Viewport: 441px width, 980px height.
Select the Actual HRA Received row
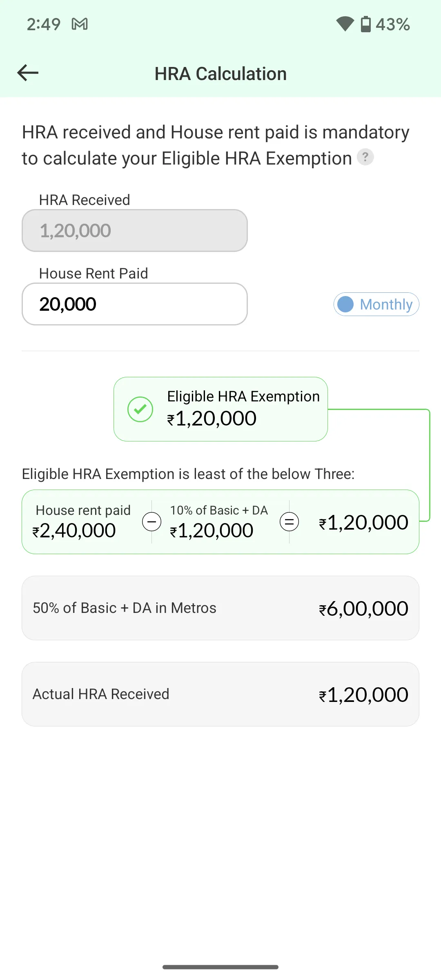pyautogui.click(x=220, y=694)
